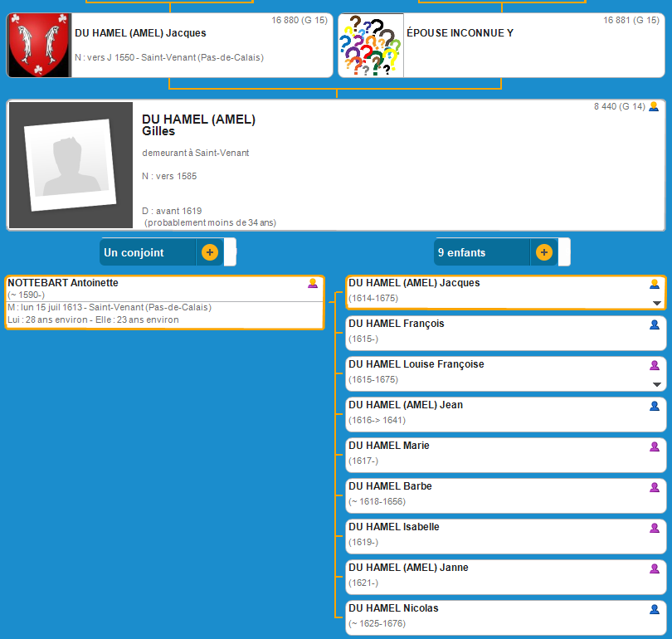Click the purple person icon for DU HAMEL Marie

(x=655, y=446)
